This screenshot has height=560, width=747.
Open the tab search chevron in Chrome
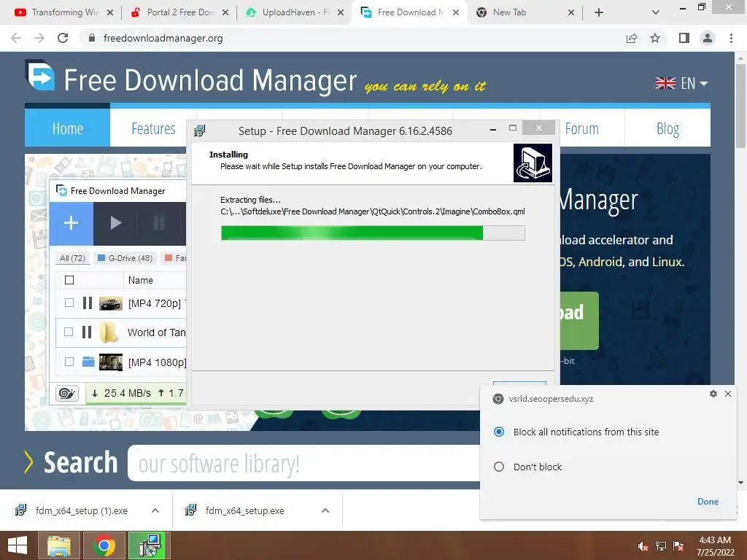click(656, 12)
